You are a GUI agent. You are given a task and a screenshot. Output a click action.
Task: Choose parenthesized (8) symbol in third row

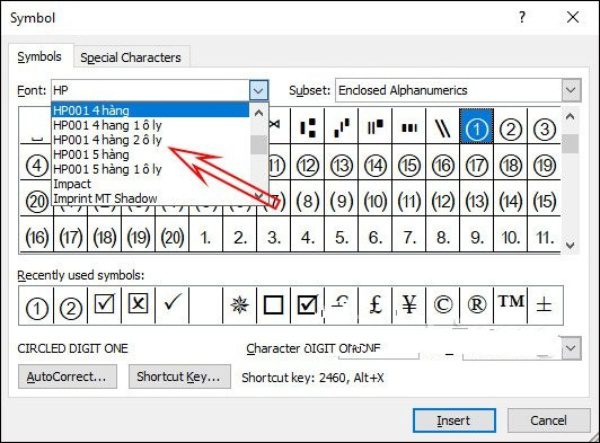pos(308,202)
